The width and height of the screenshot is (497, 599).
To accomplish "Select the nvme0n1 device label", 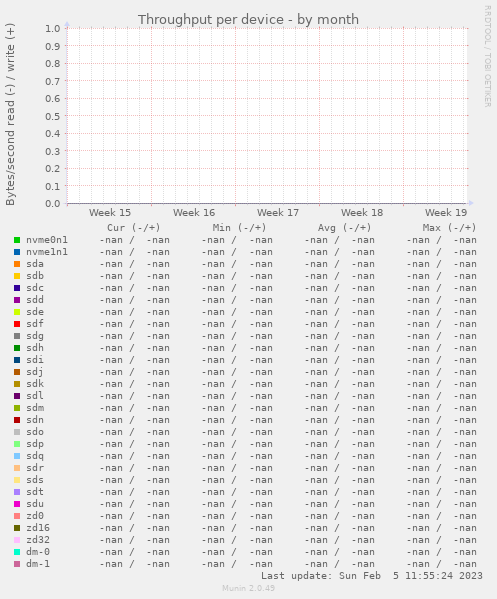I will click(x=47, y=240).
